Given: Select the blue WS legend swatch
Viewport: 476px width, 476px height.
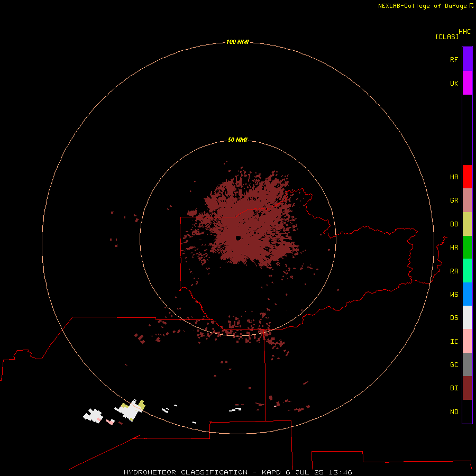Looking at the screenshot, I should [467, 294].
